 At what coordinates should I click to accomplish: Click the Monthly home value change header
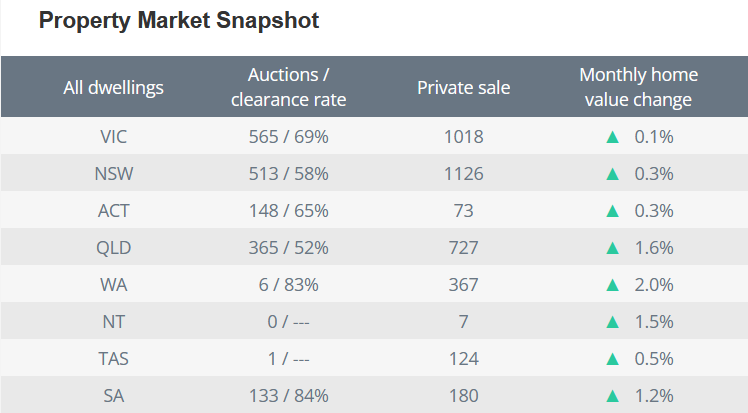(x=638, y=87)
